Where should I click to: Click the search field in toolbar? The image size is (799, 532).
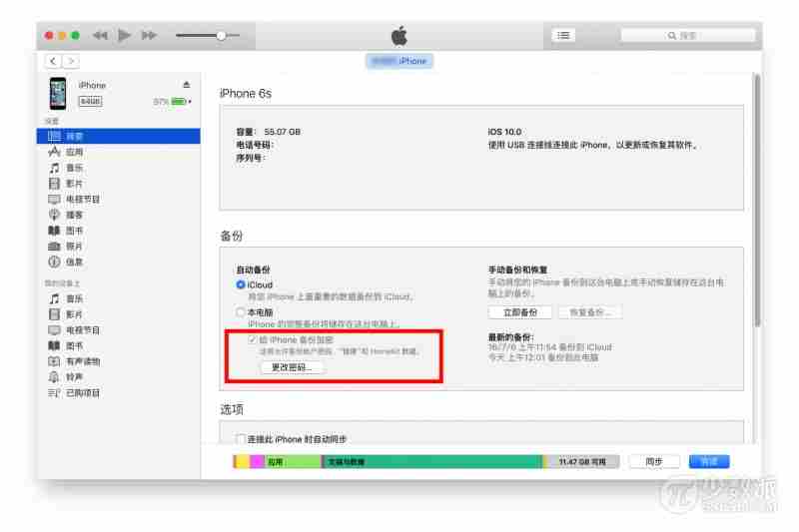(x=687, y=36)
